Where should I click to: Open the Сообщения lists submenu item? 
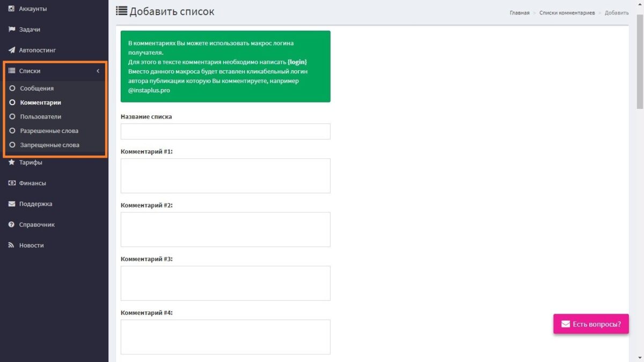pyautogui.click(x=37, y=88)
